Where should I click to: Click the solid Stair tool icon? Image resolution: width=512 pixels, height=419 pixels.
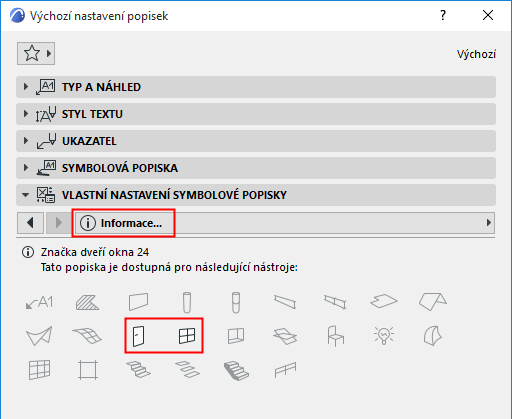point(236,370)
